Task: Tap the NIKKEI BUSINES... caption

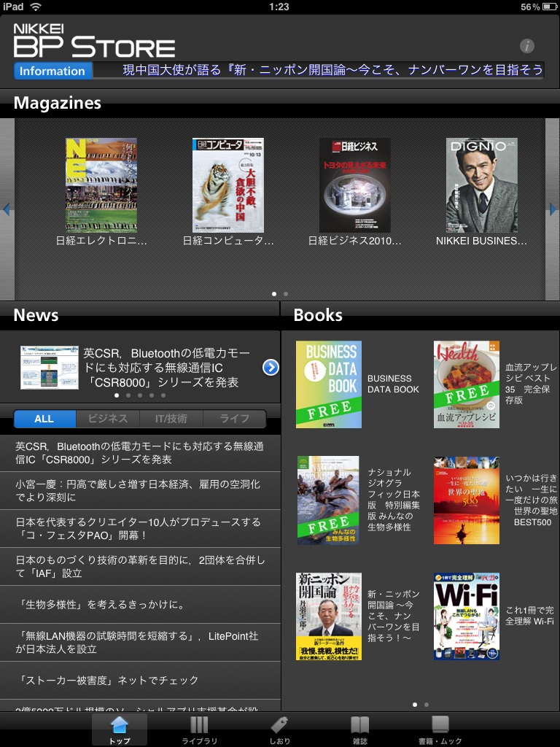Action: (482, 241)
